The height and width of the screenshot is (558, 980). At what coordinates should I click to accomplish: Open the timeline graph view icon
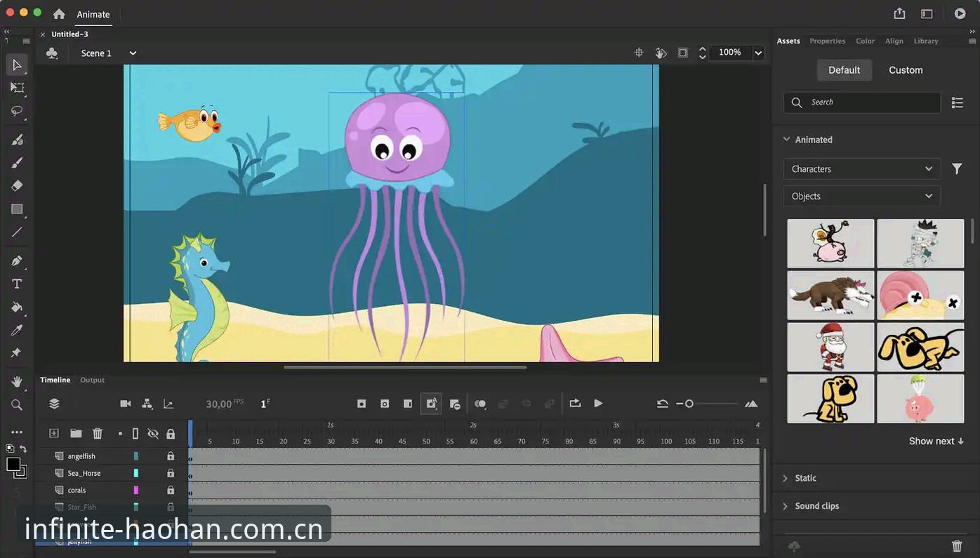click(x=168, y=404)
